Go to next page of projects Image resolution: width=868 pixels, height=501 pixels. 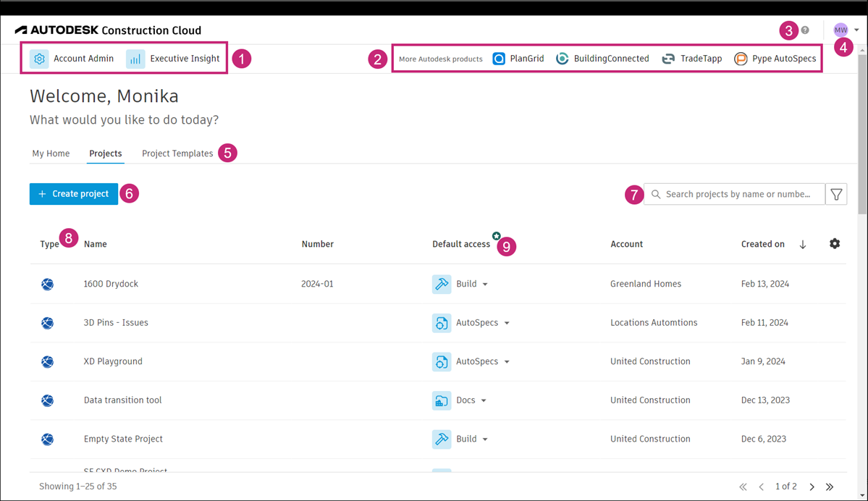812,487
